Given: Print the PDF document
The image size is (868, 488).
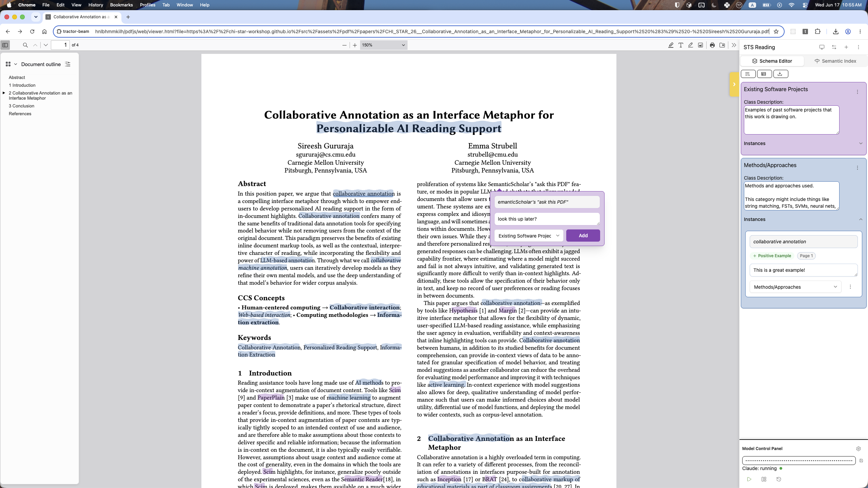Looking at the screenshot, I should (712, 45).
